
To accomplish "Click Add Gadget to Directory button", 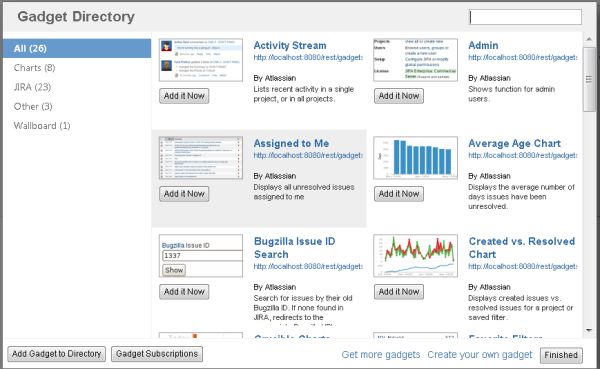I will tap(57, 354).
